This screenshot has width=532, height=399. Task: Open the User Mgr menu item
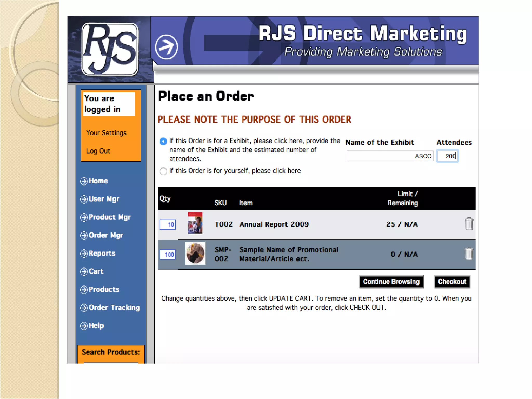click(104, 199)
